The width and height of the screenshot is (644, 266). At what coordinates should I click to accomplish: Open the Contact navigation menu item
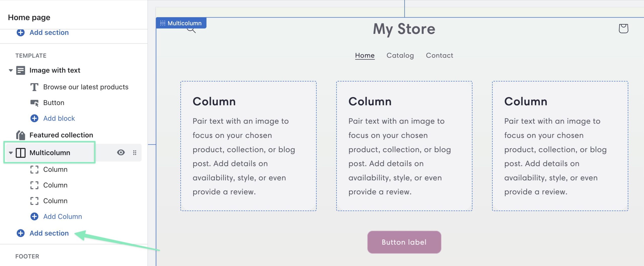pos(439,56)
